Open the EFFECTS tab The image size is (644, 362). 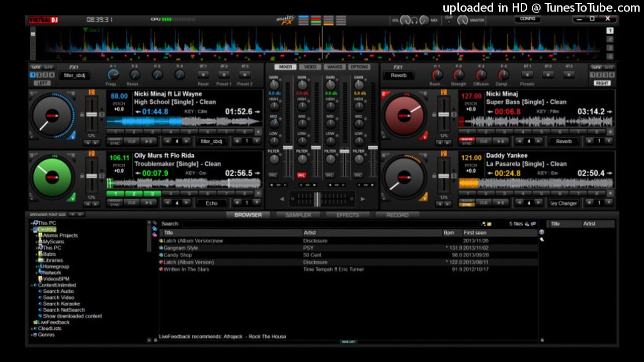click(x=348, y=215)
